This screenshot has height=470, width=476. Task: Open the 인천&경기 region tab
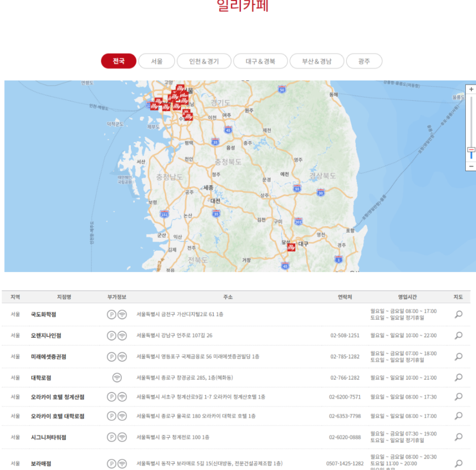[x=204, y=61]
